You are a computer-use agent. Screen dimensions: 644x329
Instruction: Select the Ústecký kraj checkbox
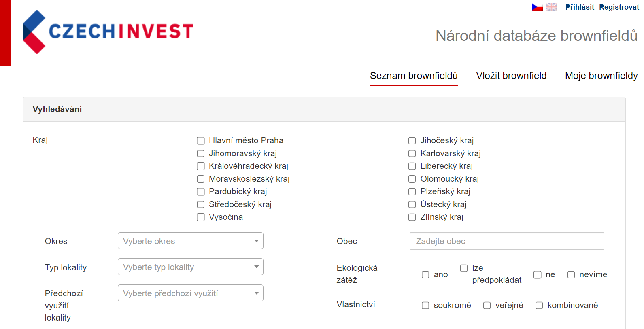coord(412,204)
